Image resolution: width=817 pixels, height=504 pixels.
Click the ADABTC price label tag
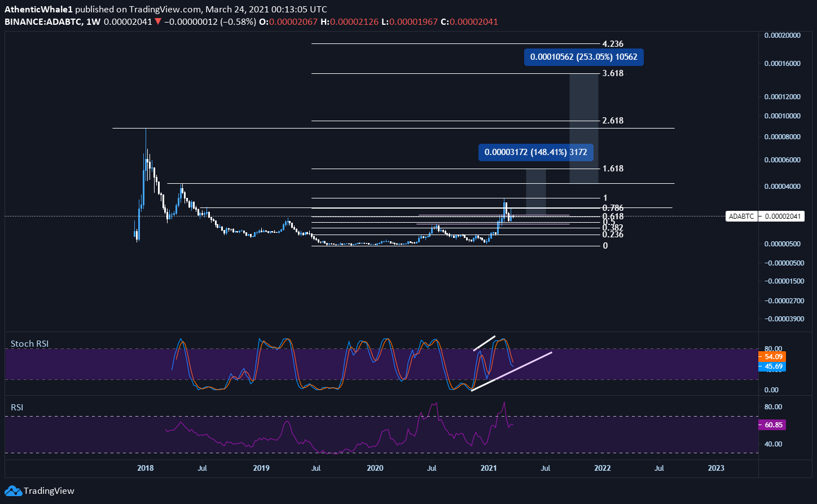(x=740, y=216)
